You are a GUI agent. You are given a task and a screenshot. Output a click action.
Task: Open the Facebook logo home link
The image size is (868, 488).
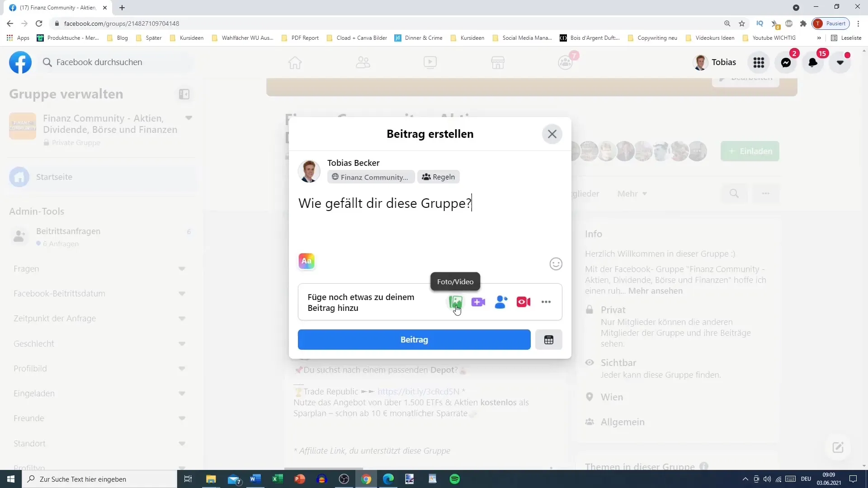(x=20, y=62)
